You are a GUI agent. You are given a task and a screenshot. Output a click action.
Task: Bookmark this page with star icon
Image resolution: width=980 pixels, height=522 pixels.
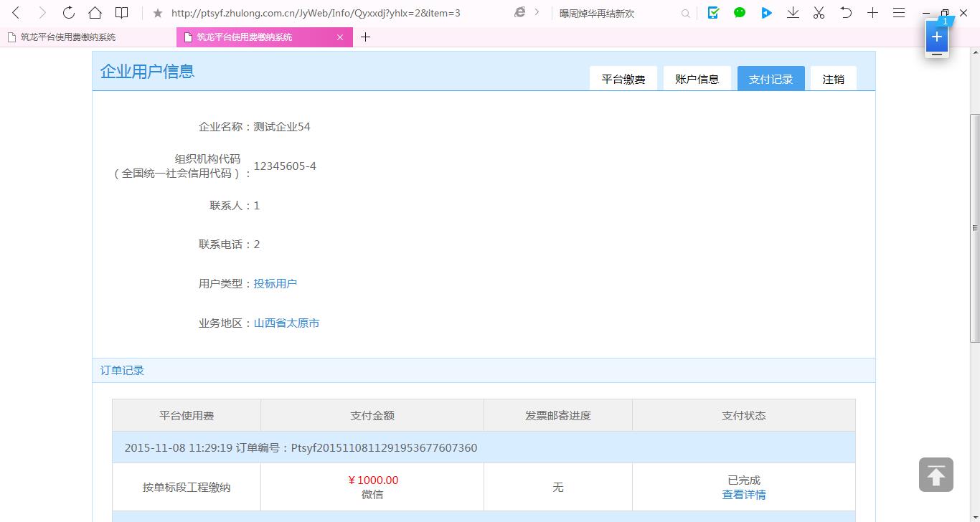pos(158,13)
